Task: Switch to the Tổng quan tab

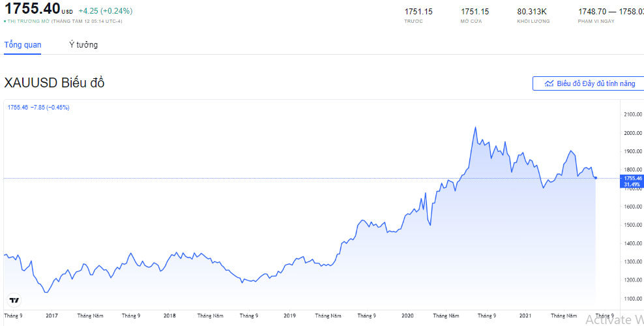Action: [23, 45]
